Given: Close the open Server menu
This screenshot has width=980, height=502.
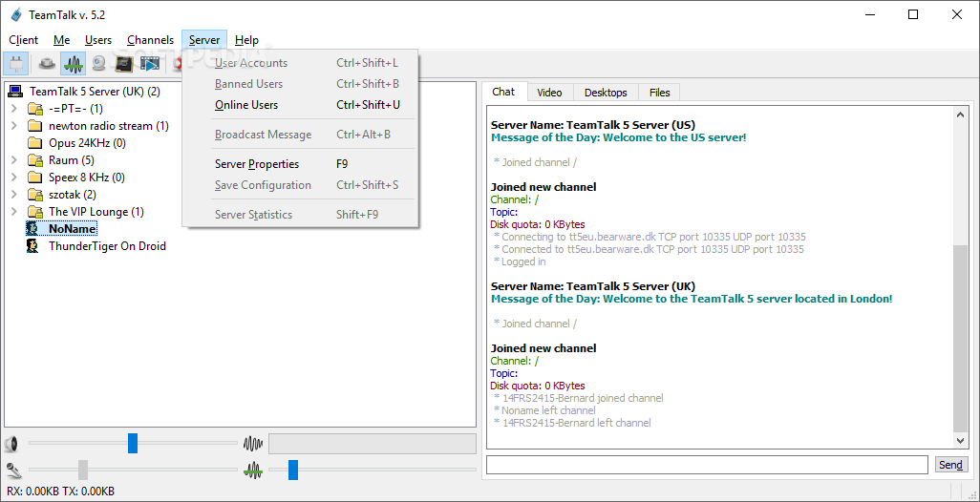Looking at the screenshot, I should 204,40.
